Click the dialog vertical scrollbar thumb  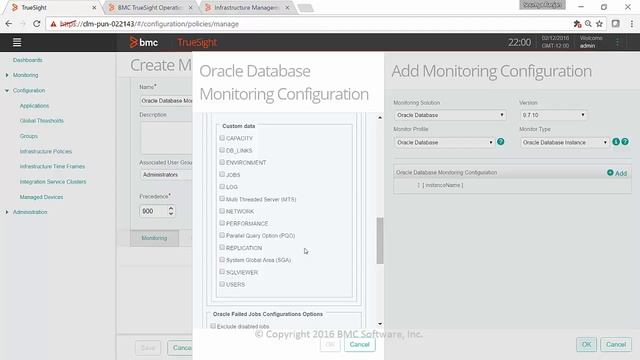pyautogui.click(x=380, y=241)
